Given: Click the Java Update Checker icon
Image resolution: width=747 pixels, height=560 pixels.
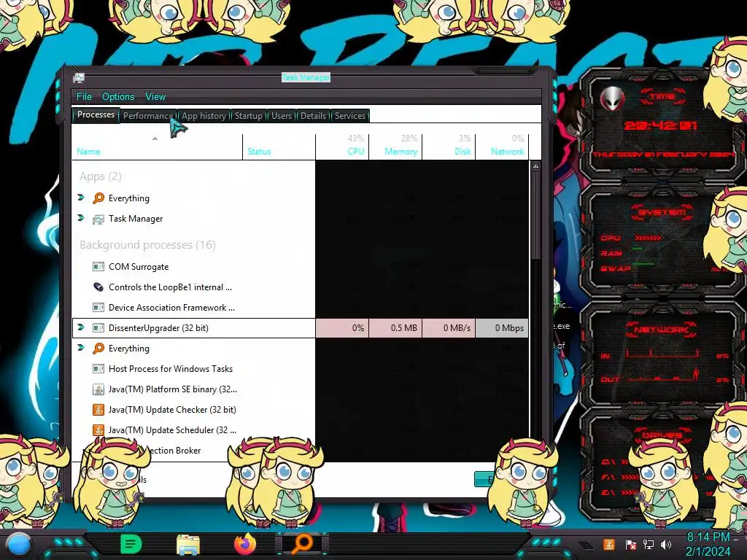Looking at the screenshot, I should 98,410.
